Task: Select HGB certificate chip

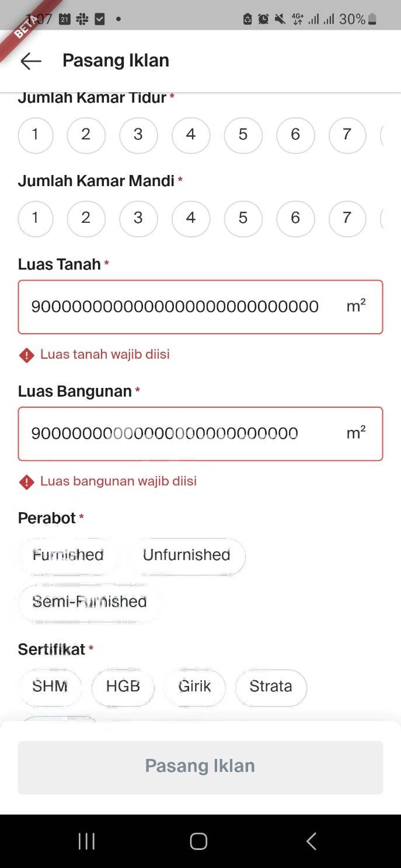Action: pyautogui.click(x=123, y=687)
